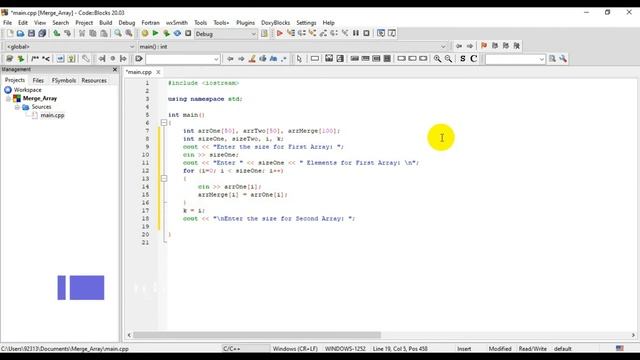
Task: Zoom in the editor with the plus magnifier
Action: 437,59
